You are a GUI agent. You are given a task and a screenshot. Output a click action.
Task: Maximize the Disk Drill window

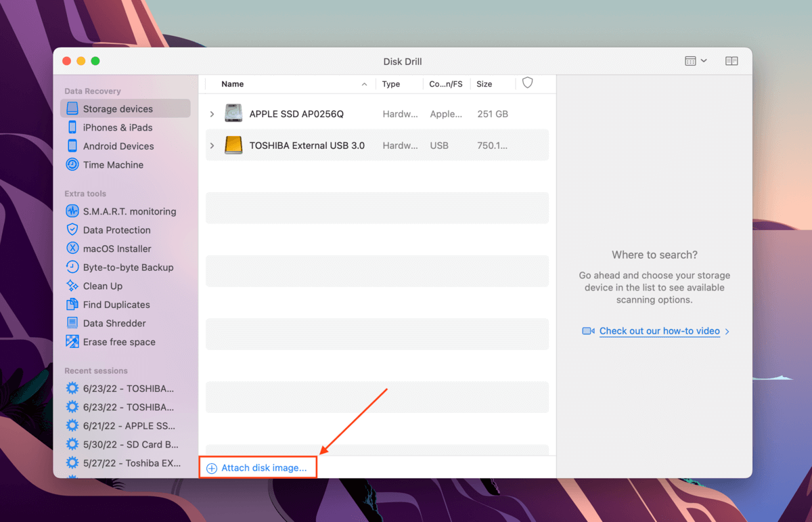[x=95, y=61]
